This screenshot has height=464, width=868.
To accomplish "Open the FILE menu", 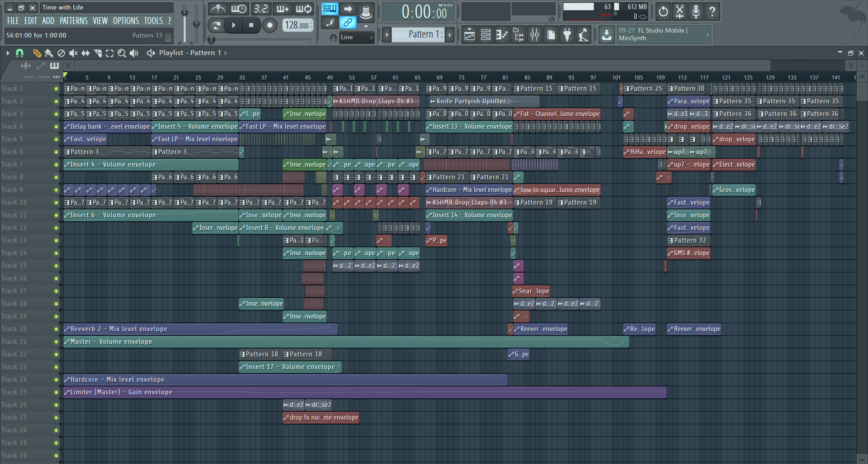I will (x=13, y=21).
